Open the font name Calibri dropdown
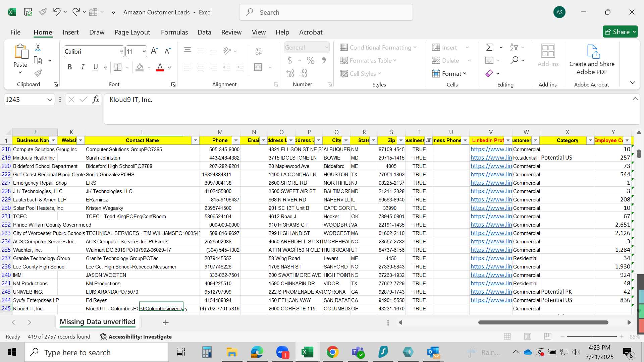Viewport: 644px width, 362px height. pyautogui.click(x=121, y=52)
